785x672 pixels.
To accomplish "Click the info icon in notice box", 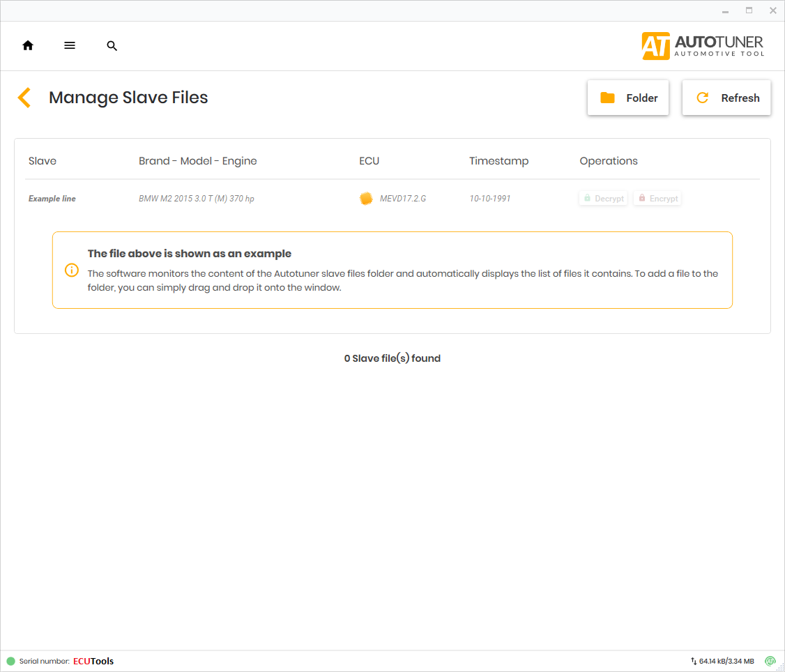I will click(x=71, y=270).
